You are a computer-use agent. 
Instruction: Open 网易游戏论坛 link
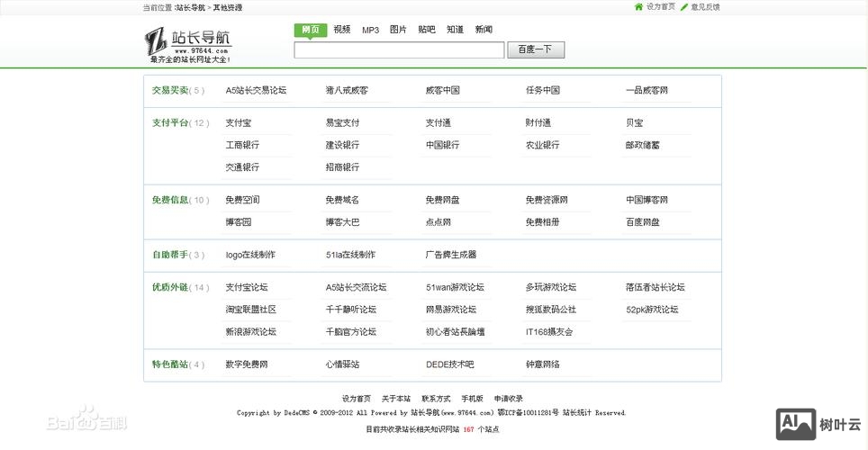[451, 310]
